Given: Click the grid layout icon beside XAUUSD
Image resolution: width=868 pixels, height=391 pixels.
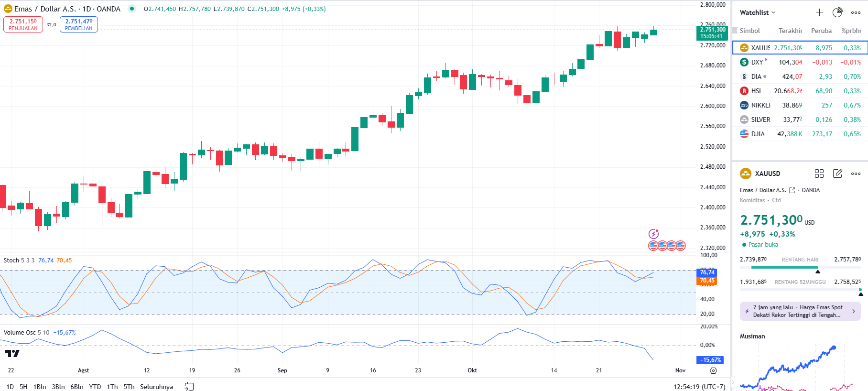Looking at the screenshot, I should pos(819,174).
